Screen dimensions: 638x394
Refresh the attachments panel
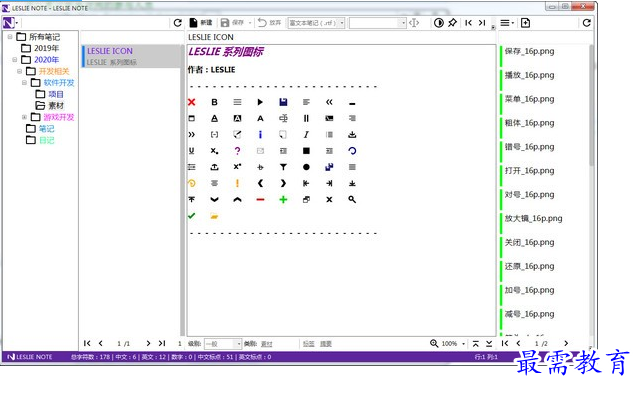tap(586, 23)
